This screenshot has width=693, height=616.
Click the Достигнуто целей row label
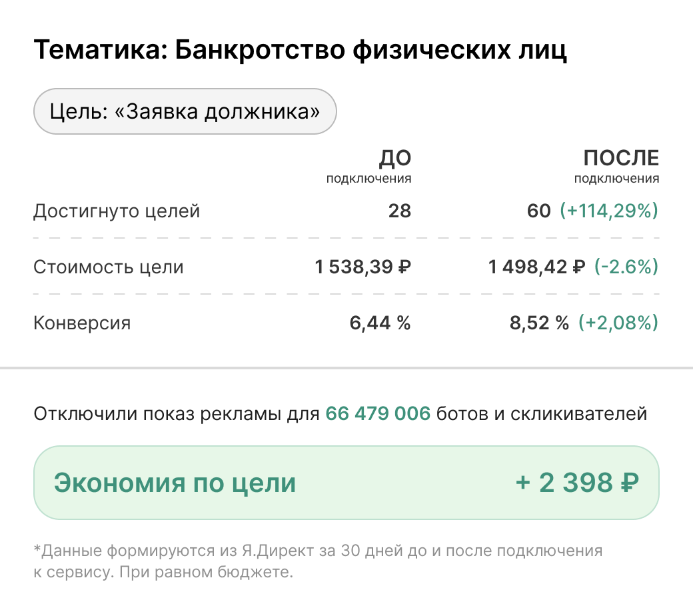(x=117, y=212)
